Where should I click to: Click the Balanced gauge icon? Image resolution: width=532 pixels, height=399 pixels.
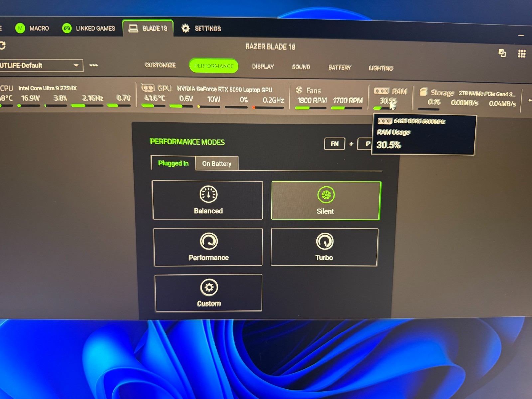[208, 194]
